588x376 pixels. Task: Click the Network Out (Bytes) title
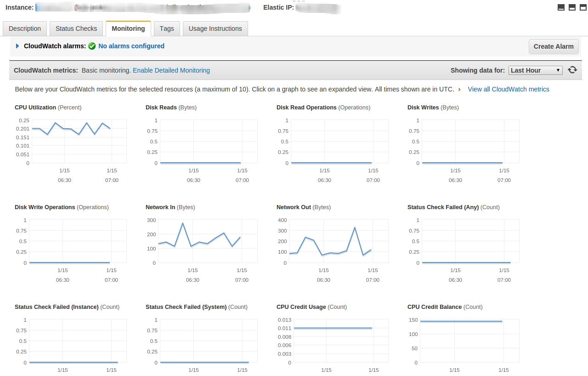point(303,207)
